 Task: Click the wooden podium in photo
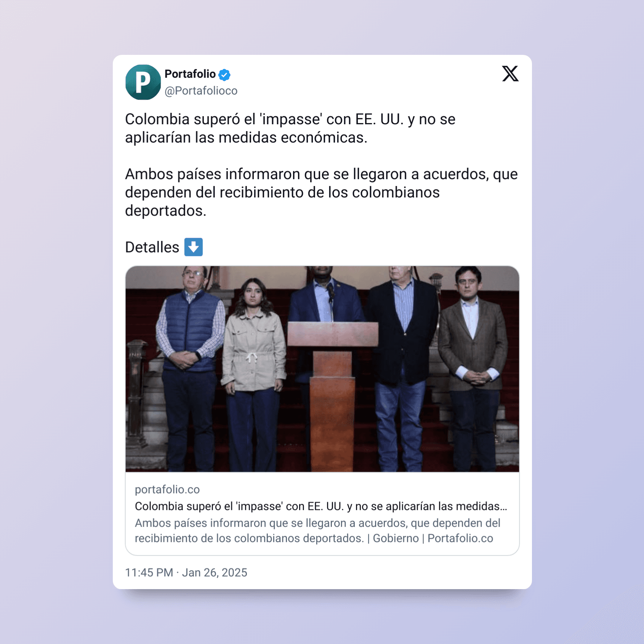(333, 396)
